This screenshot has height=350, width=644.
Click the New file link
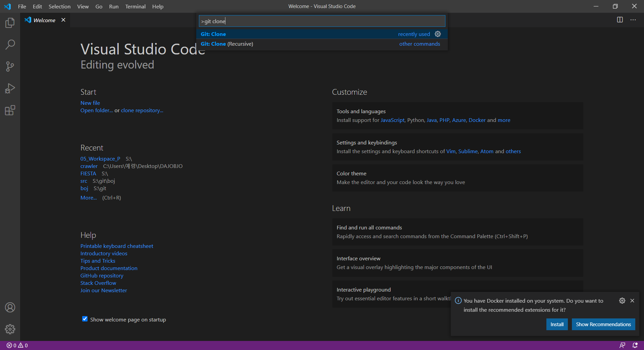pyautogui.click(x=90, y=103)
